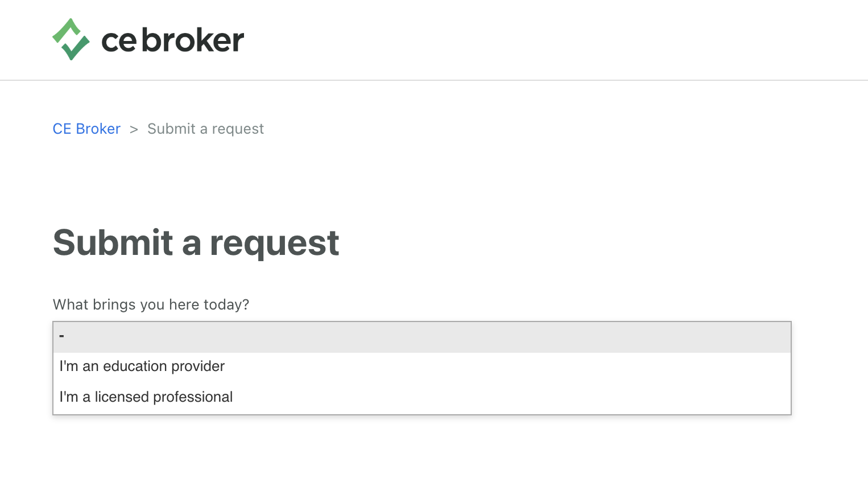Click the letters 'ce' in header logo
Screen dimensions: 868x503
point(119,42)
